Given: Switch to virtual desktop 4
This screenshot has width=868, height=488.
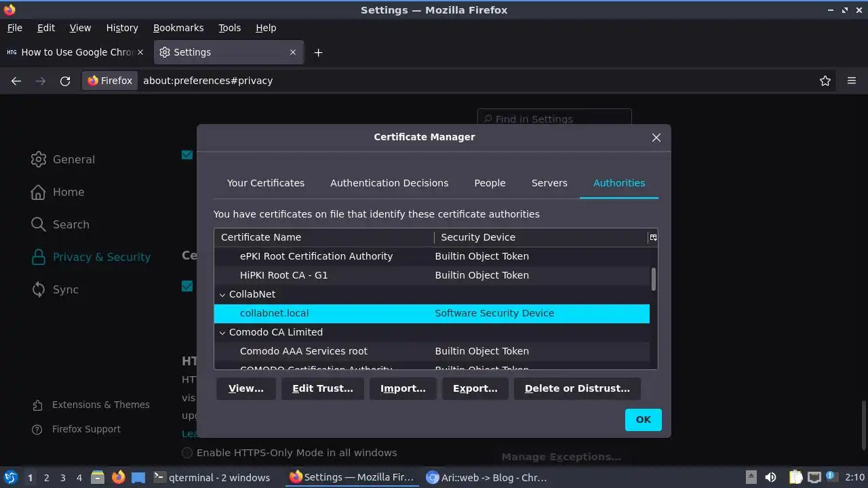Looking at the screenshot, I should point(79,478).
